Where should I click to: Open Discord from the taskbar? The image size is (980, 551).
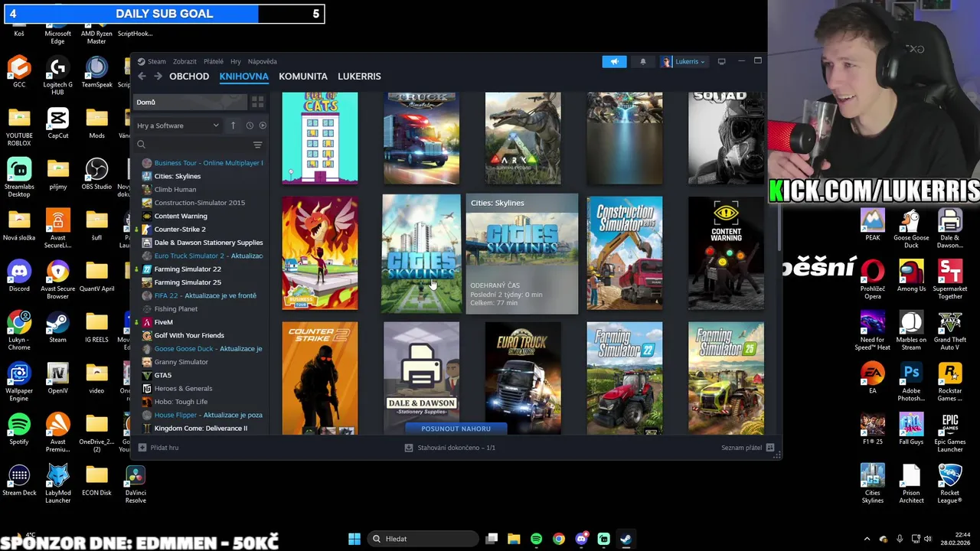pos(581,539)
